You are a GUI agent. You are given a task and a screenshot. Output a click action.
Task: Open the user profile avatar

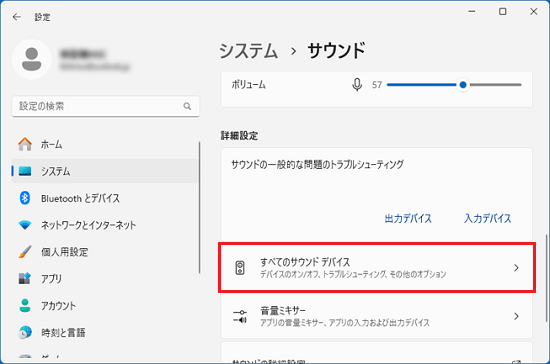tap(32, 59)
